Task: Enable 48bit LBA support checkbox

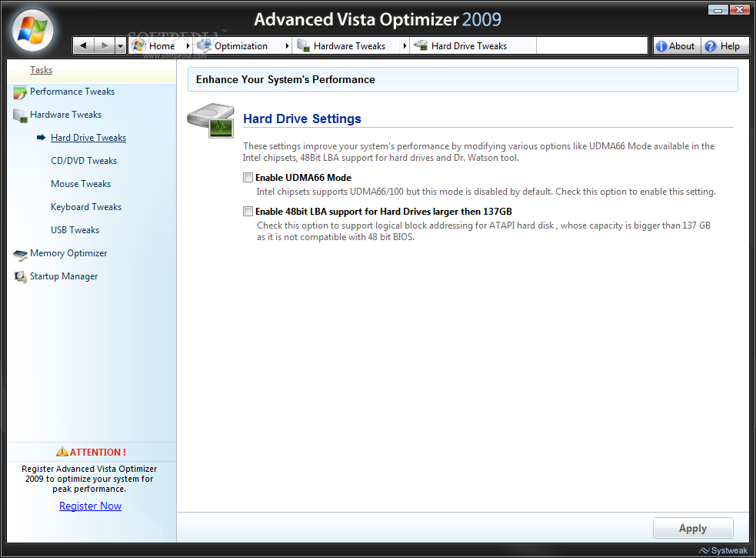Action: 248,212
